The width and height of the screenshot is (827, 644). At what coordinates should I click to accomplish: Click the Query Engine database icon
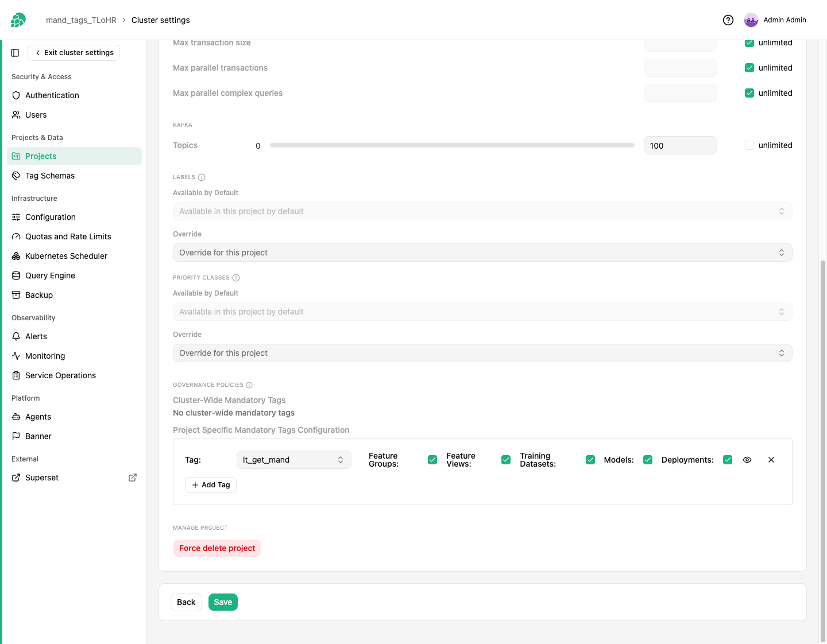16,276
